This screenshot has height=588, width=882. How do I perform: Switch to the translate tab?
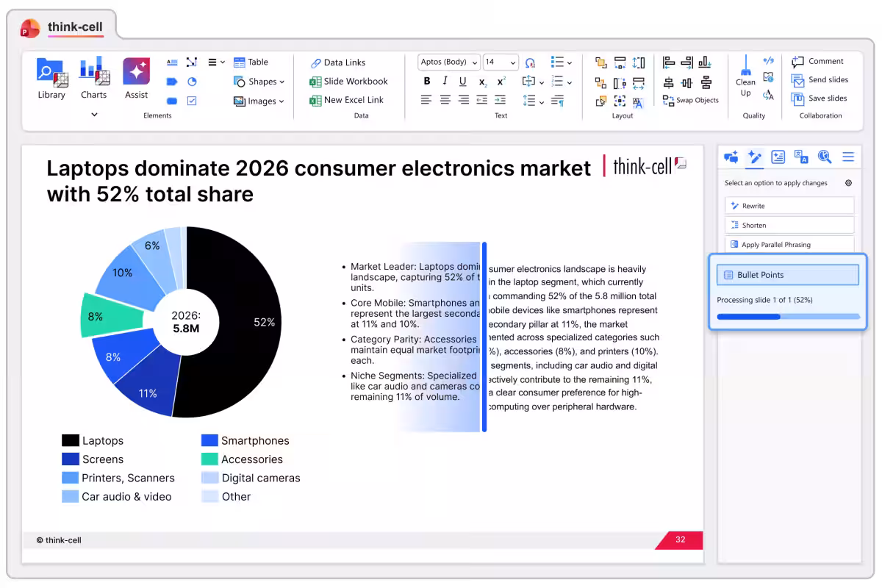[802, 157]
